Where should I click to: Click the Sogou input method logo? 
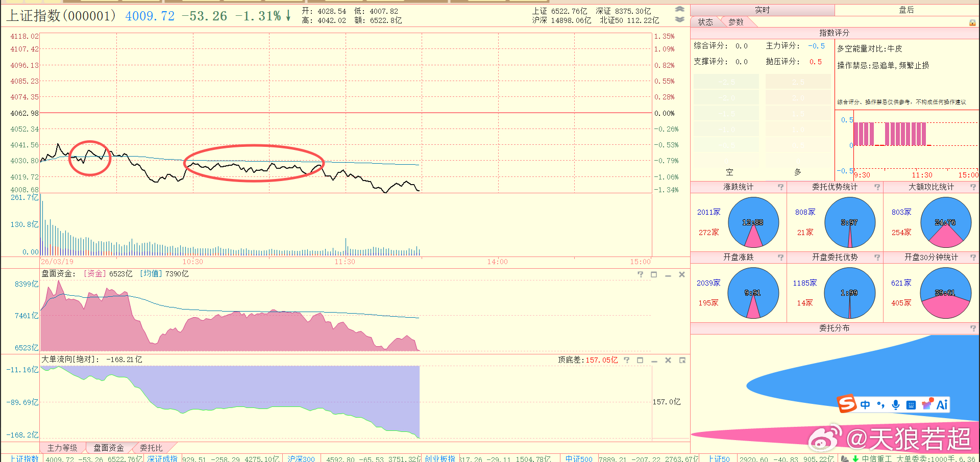tap(847, 404)
